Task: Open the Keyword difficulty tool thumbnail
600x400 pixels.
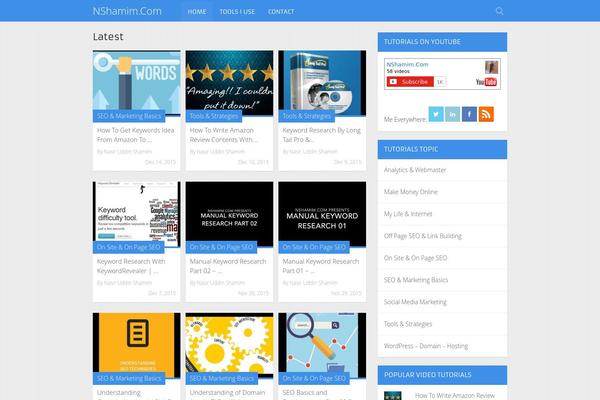Action: coord(137,212)
